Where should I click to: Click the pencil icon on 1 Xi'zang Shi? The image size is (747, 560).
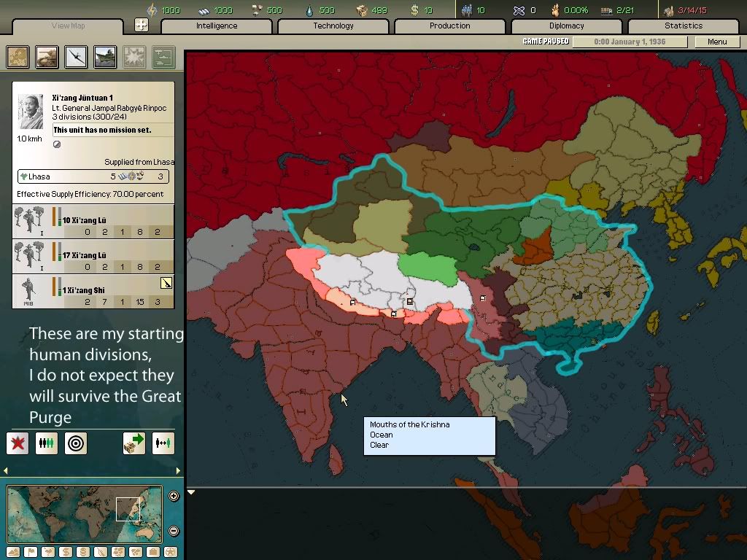[166, 284]
